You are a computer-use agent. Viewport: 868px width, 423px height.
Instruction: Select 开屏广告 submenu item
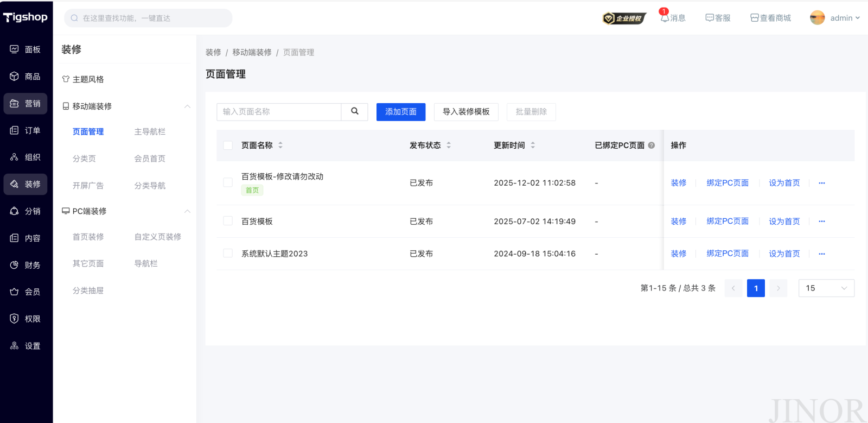point(88,186)
